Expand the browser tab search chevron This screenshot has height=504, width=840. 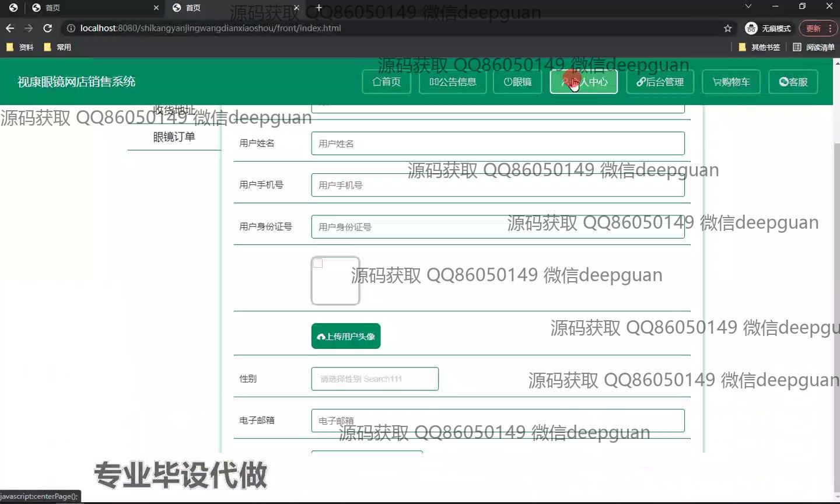coord(748,6)
